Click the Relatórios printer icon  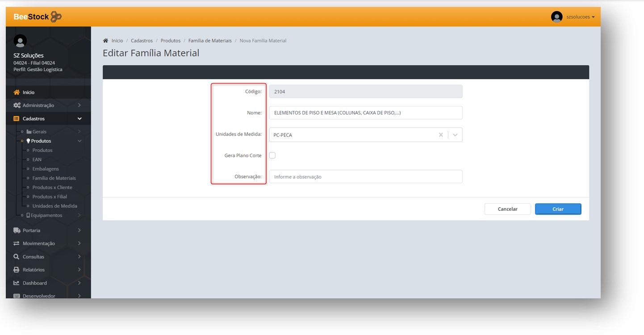pos(17,270)
